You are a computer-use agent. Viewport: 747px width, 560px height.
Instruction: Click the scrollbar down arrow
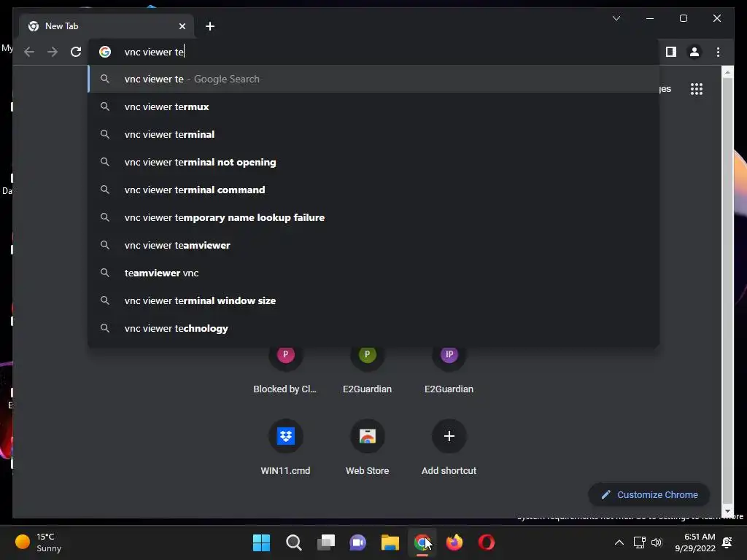pyautogui.click(x=727, y=511)
